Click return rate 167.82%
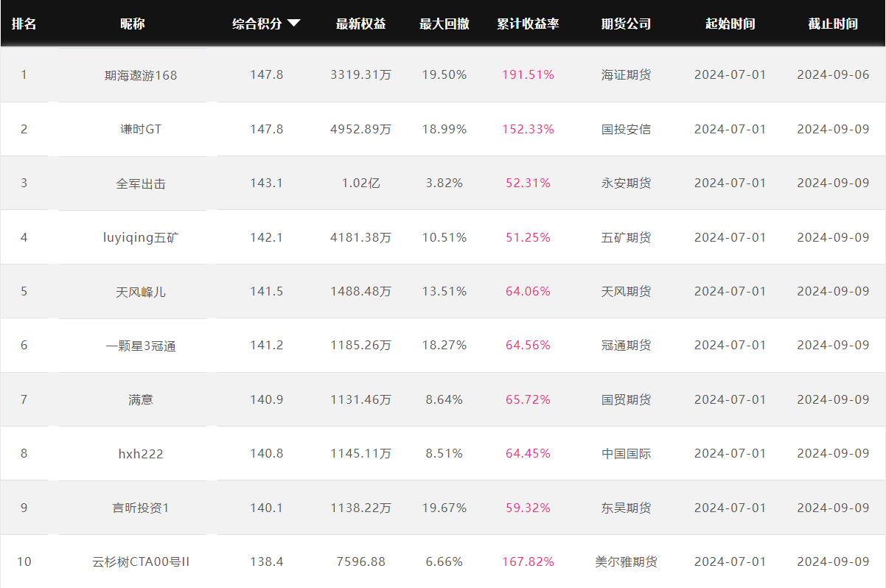The width and height of the screenshot is (886, 588). coord(528,562)
